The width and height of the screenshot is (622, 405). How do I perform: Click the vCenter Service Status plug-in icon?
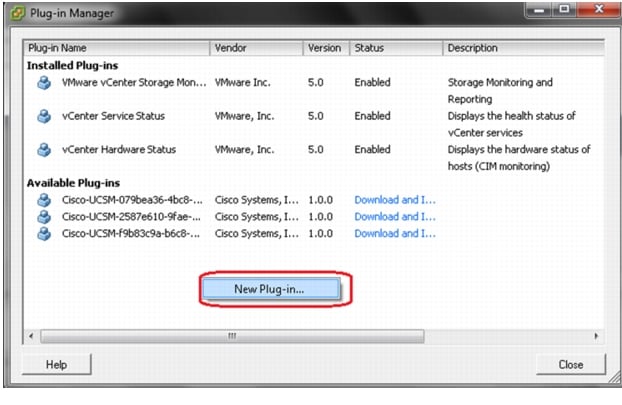44,116
